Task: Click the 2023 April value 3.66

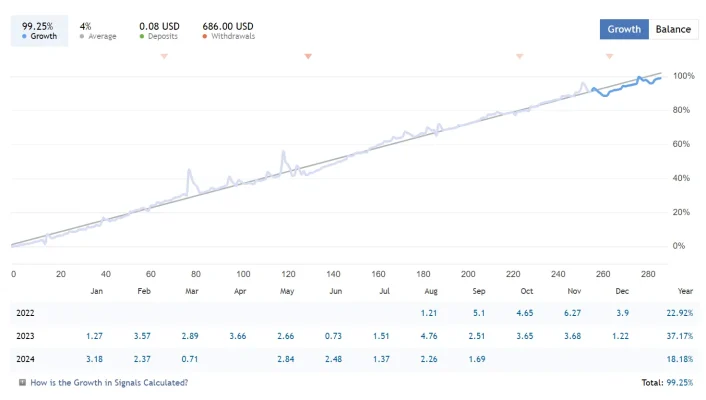Action: [x=238, y=336]
